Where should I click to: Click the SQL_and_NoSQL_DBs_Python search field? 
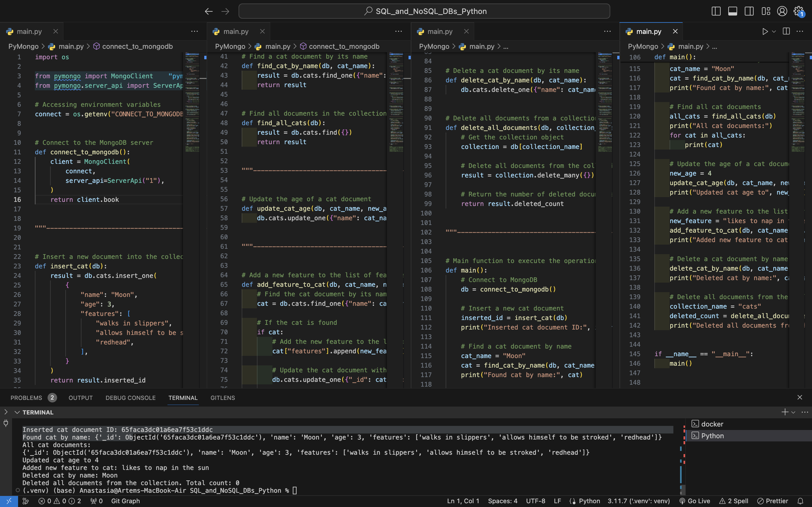click(x=424, y=11)
